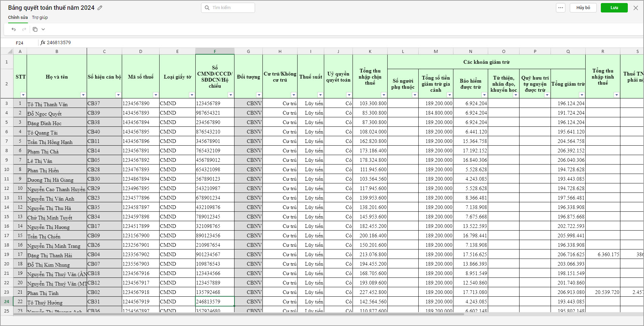
Task: Click the undo arrow icon
Action: coord(13,29)
